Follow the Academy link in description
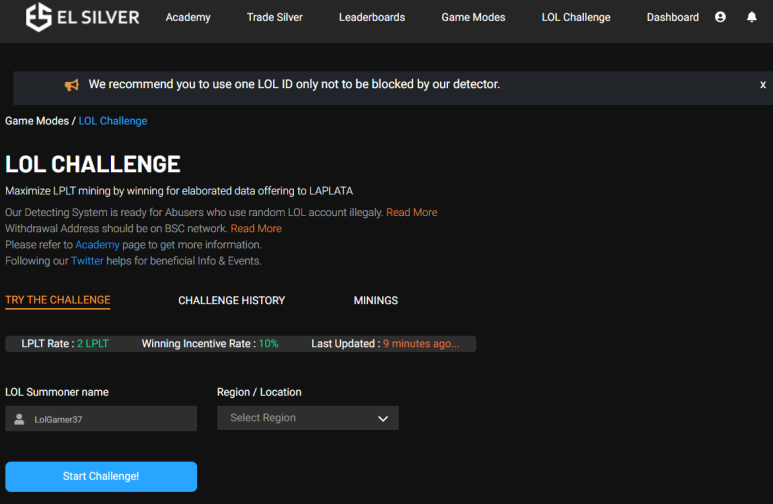This screenshot has width=773, height=504. [x=97, y=245]
